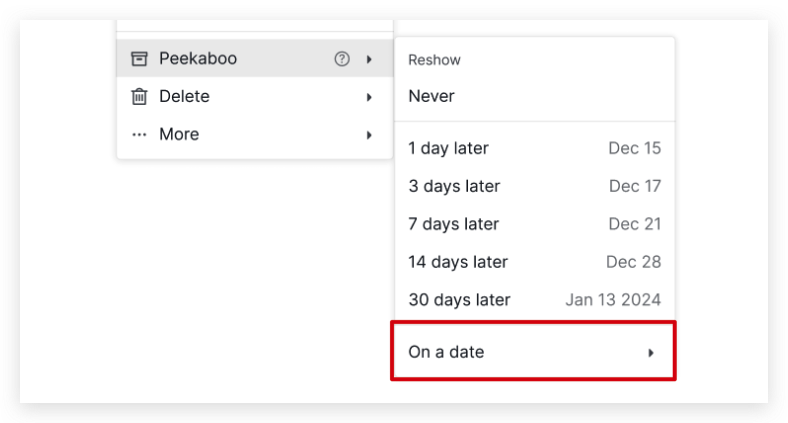Expand the More submenu arrow
The width and height of the screenshot is (788, 423).
369,135
